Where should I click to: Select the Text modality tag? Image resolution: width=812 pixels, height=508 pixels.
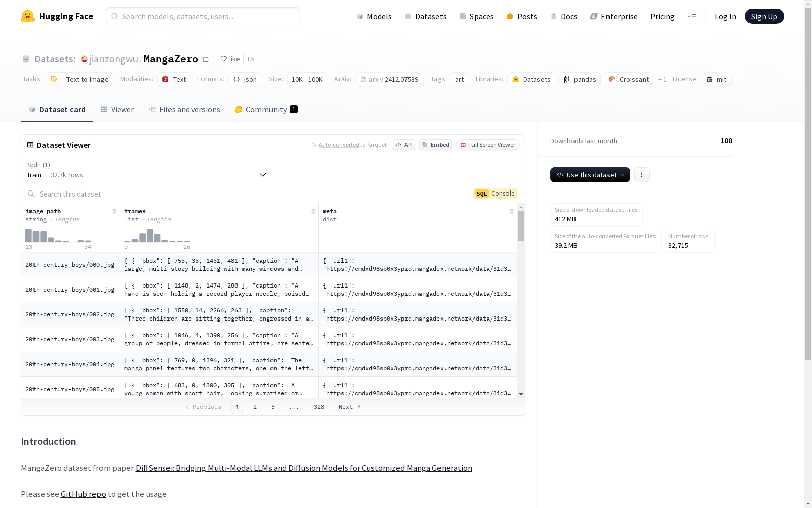pyautogui.click(x=174, y=79)
